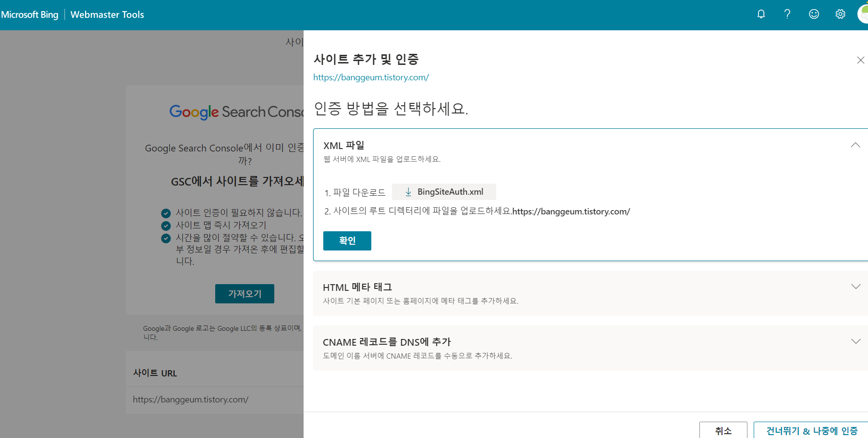Click the Google Search Console logo
Image resolution: width=868 pixels, height=438 pixels.
[236, 112]
